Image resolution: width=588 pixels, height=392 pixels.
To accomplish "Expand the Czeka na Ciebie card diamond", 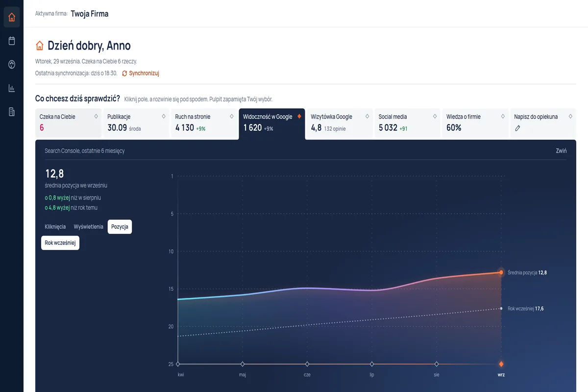I will pyautogui.click(x=96, y=117).
